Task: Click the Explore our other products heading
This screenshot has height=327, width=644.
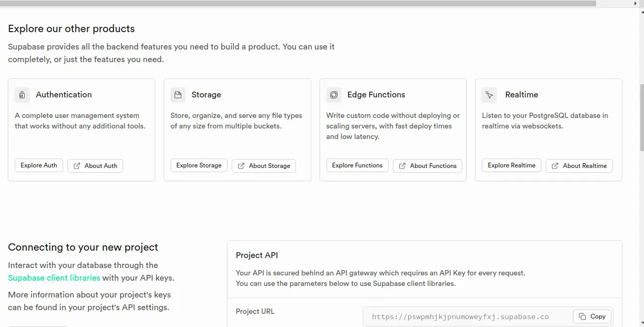Action: coord(72,29)
